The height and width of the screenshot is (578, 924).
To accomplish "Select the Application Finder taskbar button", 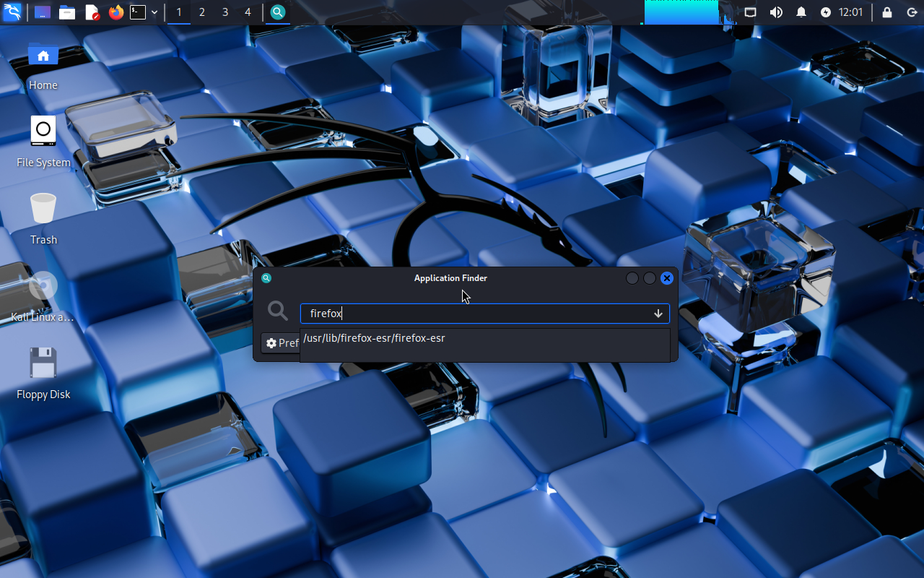I will [x=277, y=12].
